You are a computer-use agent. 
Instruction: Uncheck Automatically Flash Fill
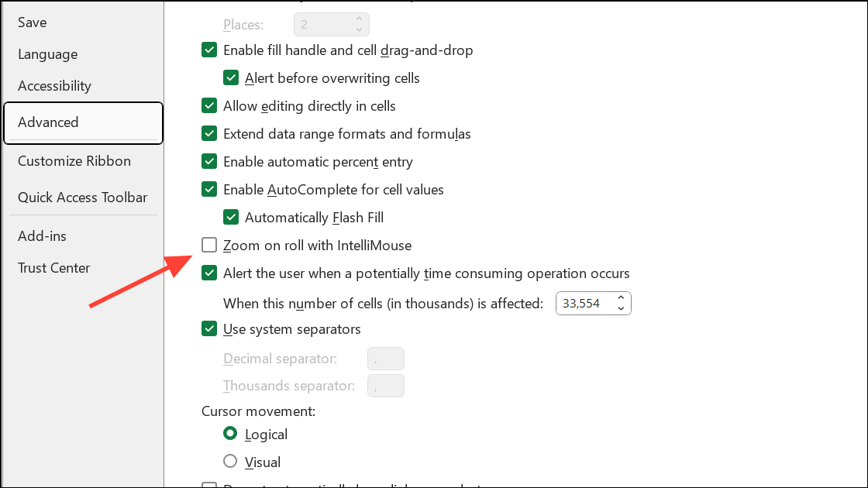[231, 217]
